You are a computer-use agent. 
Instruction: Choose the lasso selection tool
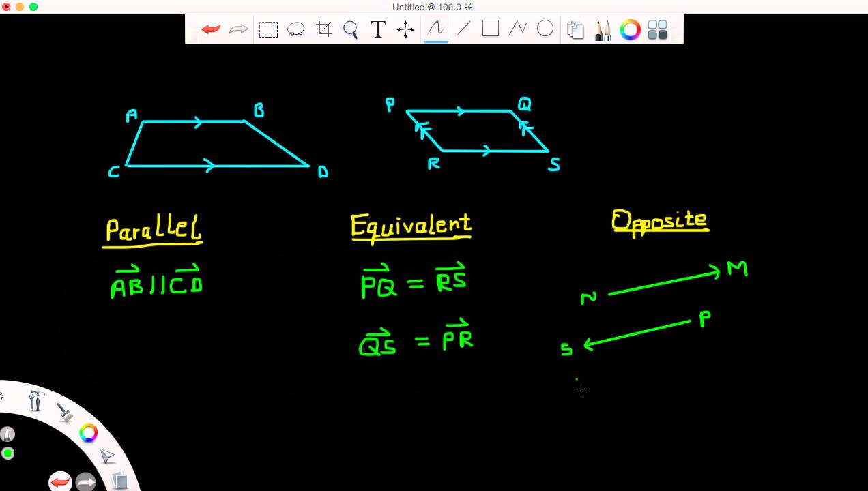(295, 29)
